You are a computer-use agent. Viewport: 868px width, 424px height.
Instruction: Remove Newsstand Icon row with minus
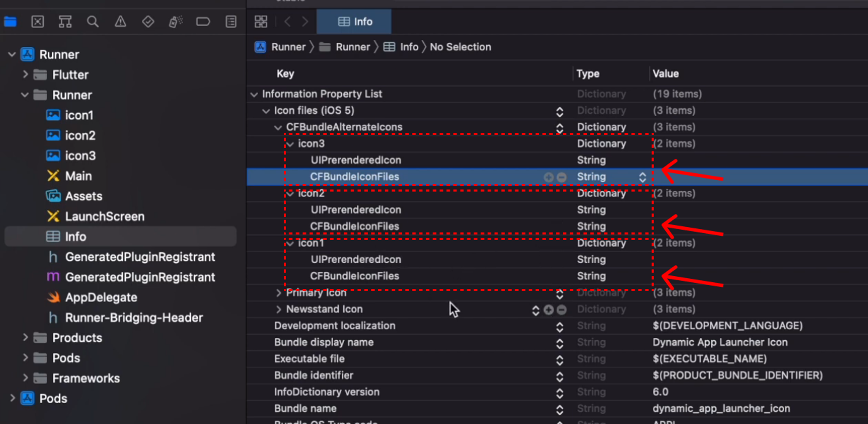[562, 310]
